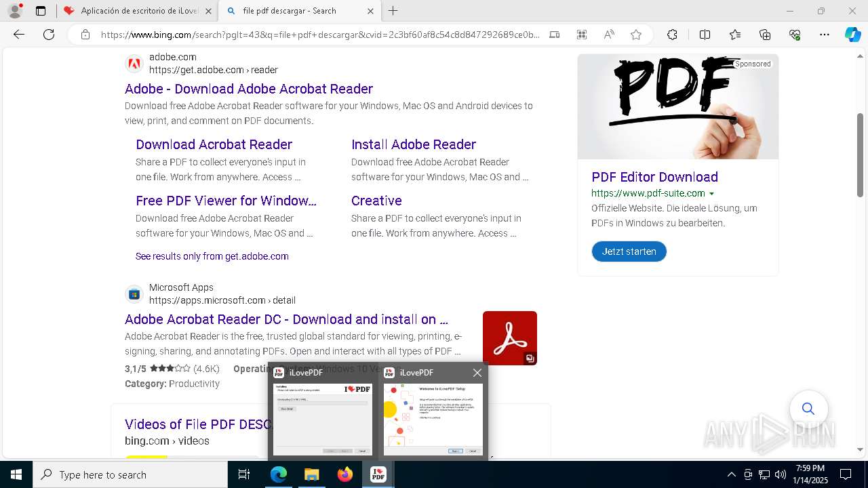Open Collections icon in toolbar
This screenshot has height=488, width=868.
pyautogui.click(x=765, y=35)
